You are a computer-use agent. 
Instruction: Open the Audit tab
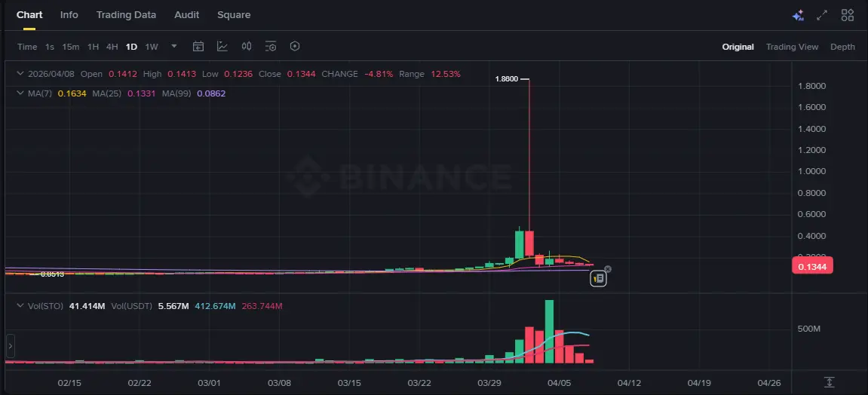187,15
